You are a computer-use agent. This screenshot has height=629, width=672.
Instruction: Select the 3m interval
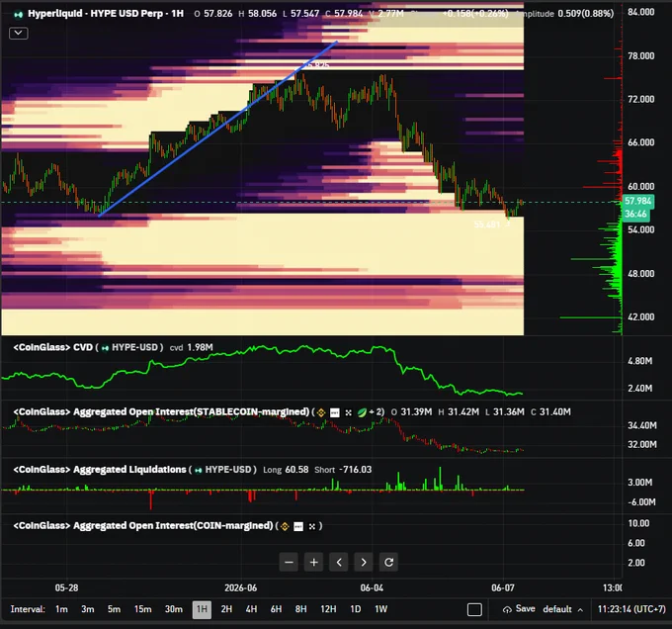(87, 609)
